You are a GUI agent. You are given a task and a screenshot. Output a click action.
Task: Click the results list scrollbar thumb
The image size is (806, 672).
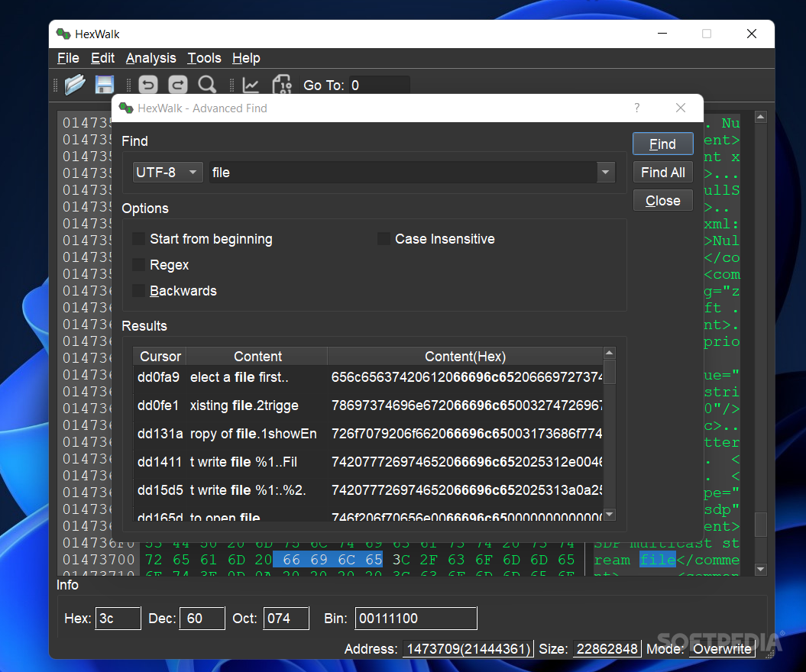tap(609, 371)
